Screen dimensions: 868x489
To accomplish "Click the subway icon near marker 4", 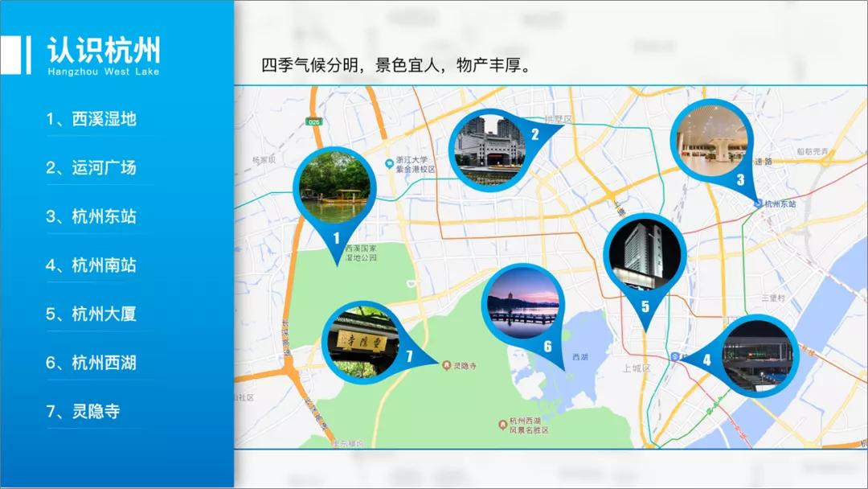I will (x=674, y=356).
